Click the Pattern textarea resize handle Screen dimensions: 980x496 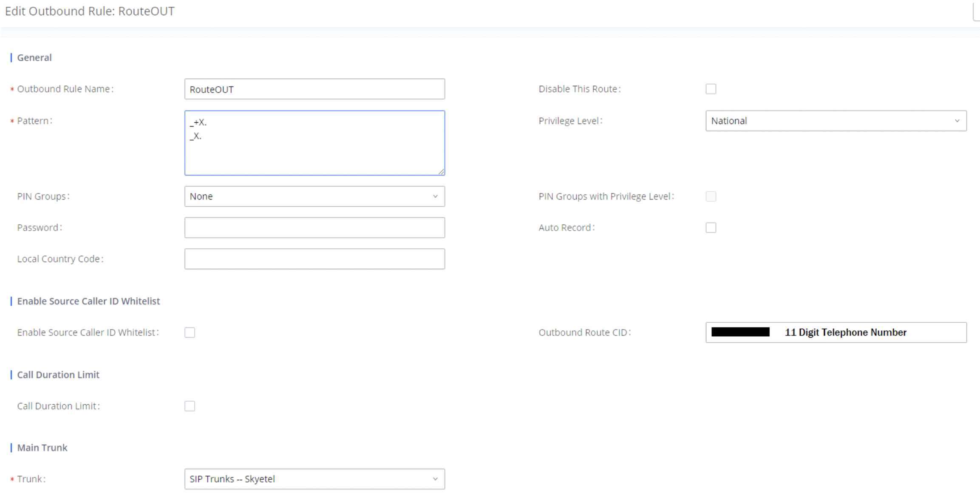[441, 172]
